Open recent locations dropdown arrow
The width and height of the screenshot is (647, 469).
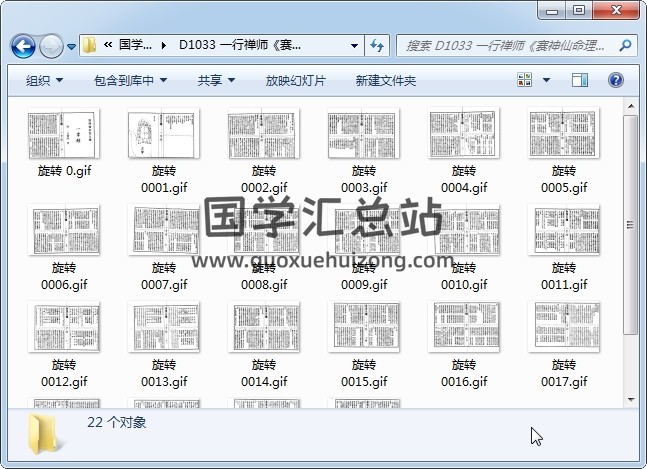point(71,47)
